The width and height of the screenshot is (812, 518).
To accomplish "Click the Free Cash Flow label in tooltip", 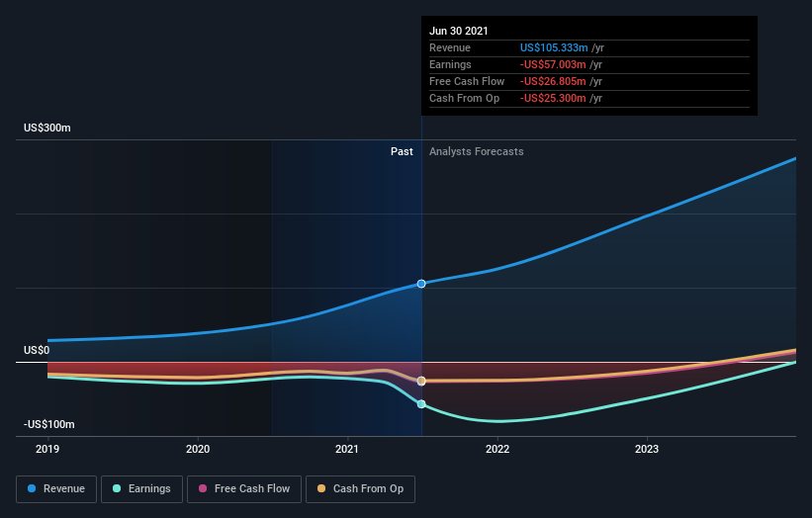I will [467, 81].
